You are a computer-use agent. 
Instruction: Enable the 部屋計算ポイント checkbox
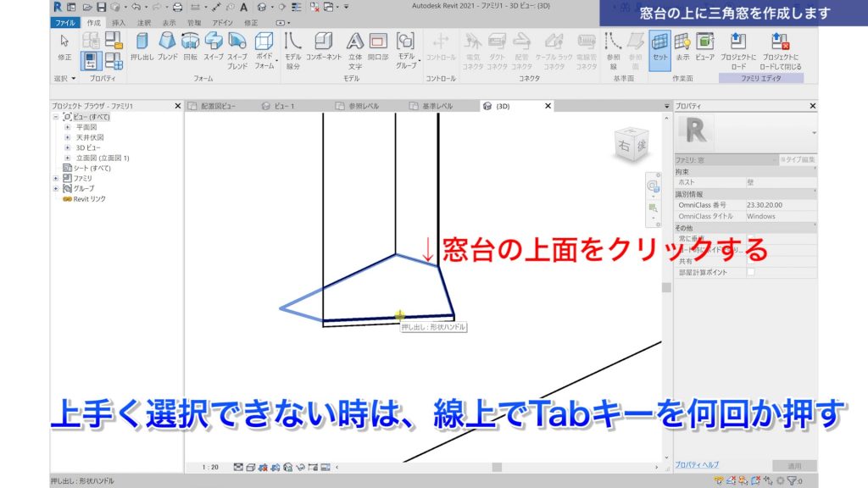752,271
